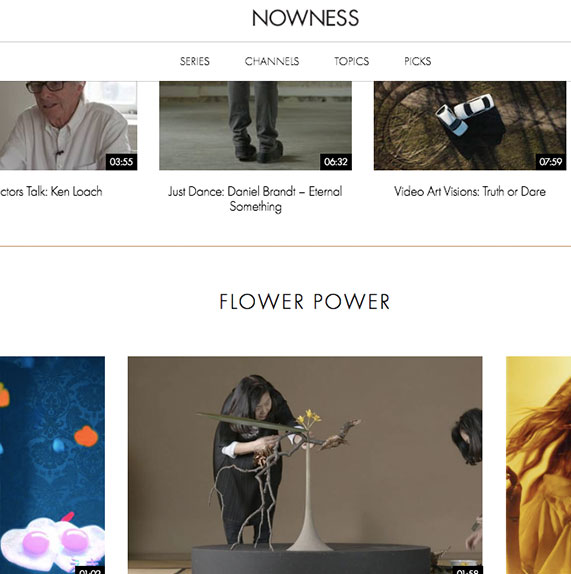Viewport: 571px width, 574px height.
Task: Open the Just Dance: Daniel Brandt title link
Action: pyautogui.click(x=255, y=199)
